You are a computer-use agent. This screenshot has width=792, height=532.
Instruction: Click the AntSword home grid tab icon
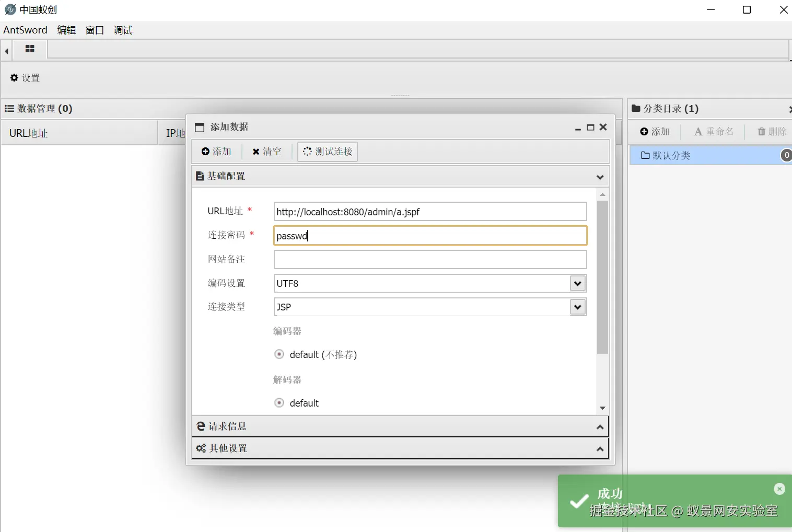point(30,49)
